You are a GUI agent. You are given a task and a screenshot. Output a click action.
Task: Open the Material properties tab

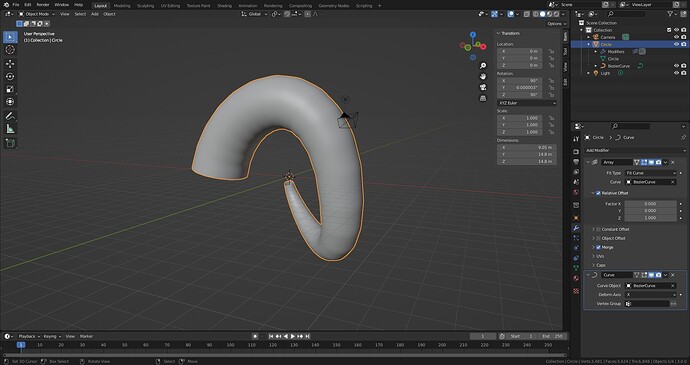tap(576, 278)
